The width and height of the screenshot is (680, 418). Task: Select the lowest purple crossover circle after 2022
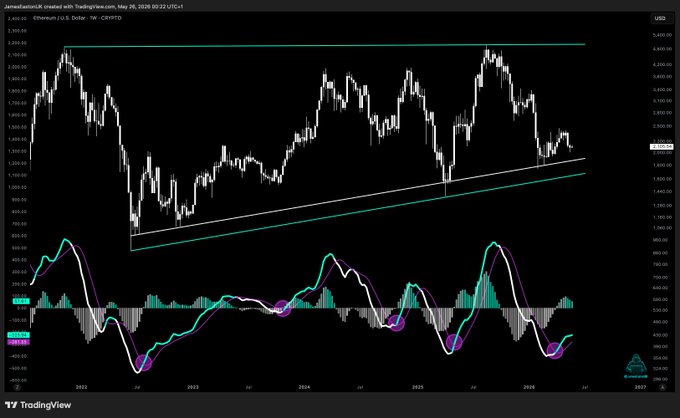pyautogui.click(x=144, y=362)
